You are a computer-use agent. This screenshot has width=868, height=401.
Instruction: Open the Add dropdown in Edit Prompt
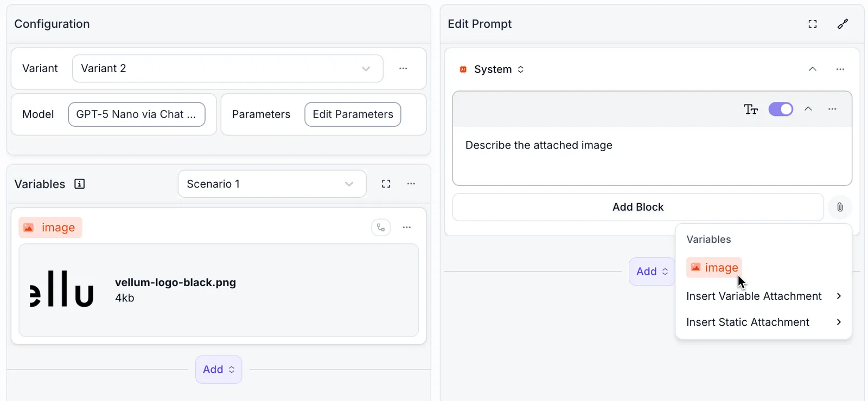652,271
